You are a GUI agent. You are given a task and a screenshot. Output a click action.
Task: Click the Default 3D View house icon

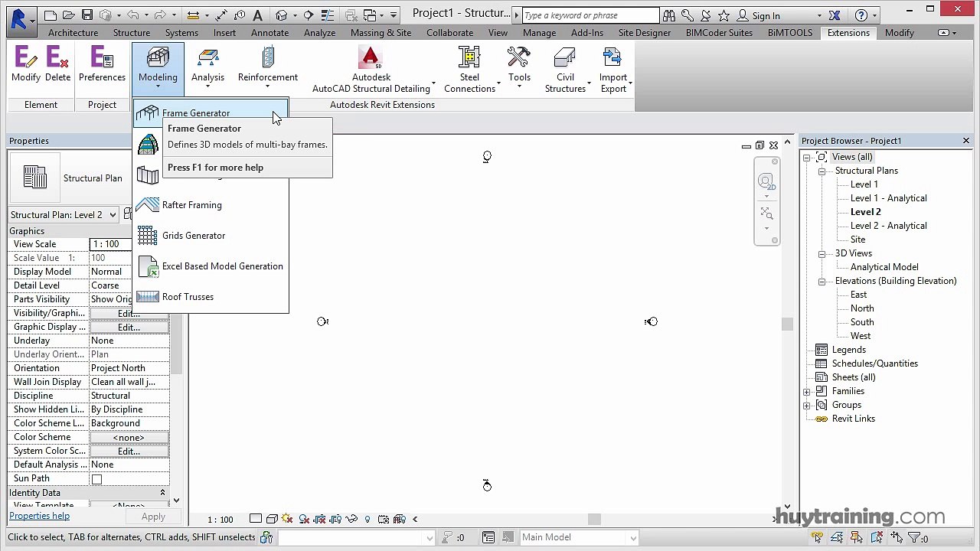(x=281, y=15)
